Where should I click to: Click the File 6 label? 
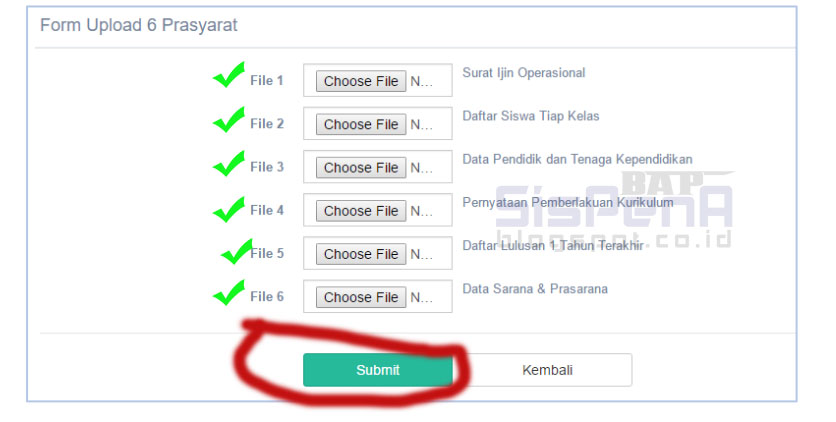coord(267,297)
